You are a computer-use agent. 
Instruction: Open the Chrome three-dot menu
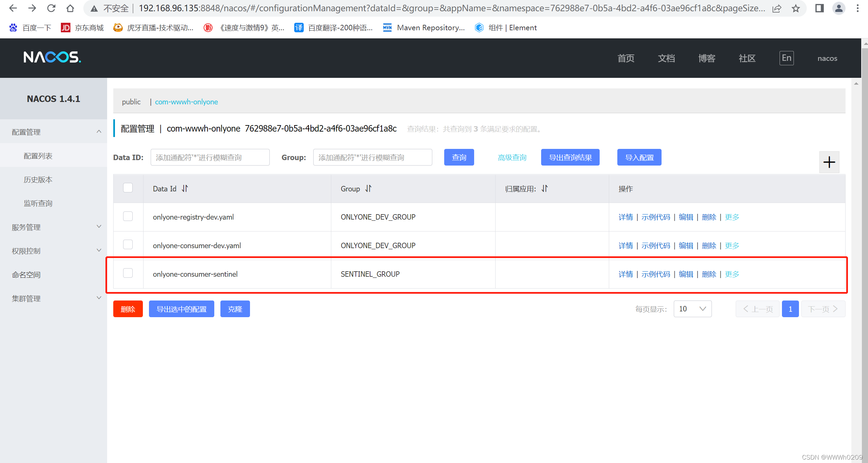click(x=858, y=8)
